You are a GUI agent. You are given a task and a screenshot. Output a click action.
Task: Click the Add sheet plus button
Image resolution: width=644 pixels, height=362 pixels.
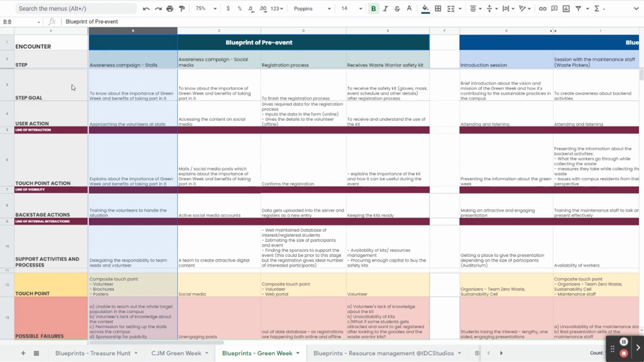click(23, 353)
